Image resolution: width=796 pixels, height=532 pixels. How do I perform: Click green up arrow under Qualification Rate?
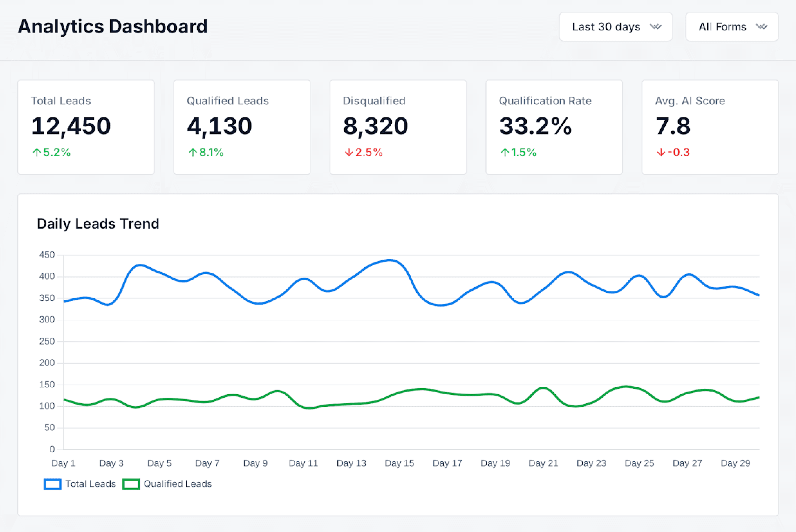[x=505, y=152]
